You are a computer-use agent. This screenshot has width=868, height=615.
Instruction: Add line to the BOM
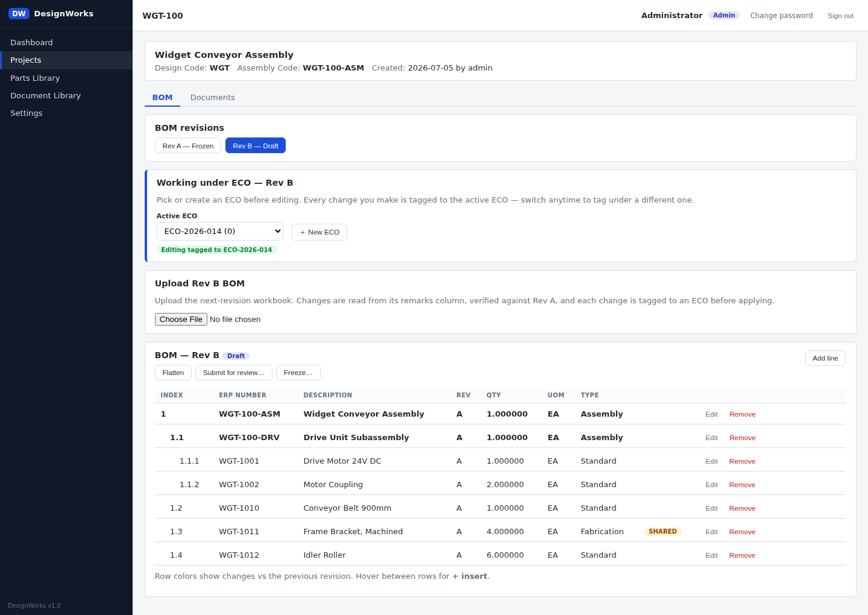tap(825, 358)
